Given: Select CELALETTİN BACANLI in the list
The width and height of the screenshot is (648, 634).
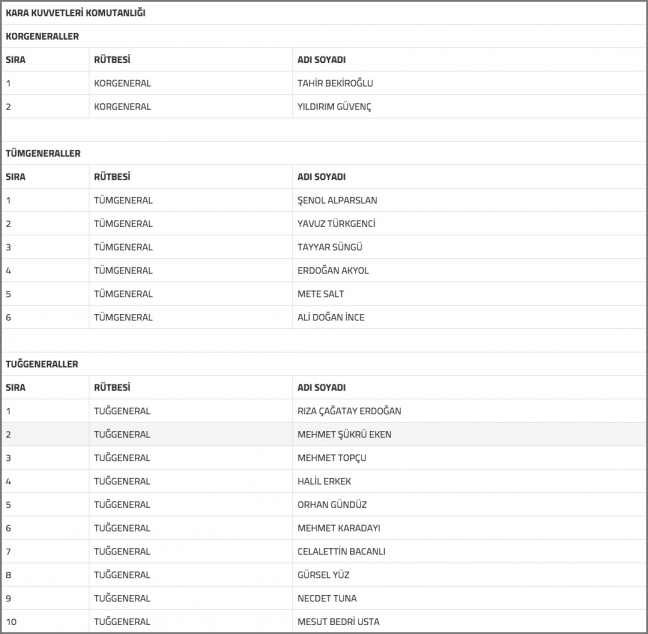Looking at the screenshot, I should [x=341, y=552].
